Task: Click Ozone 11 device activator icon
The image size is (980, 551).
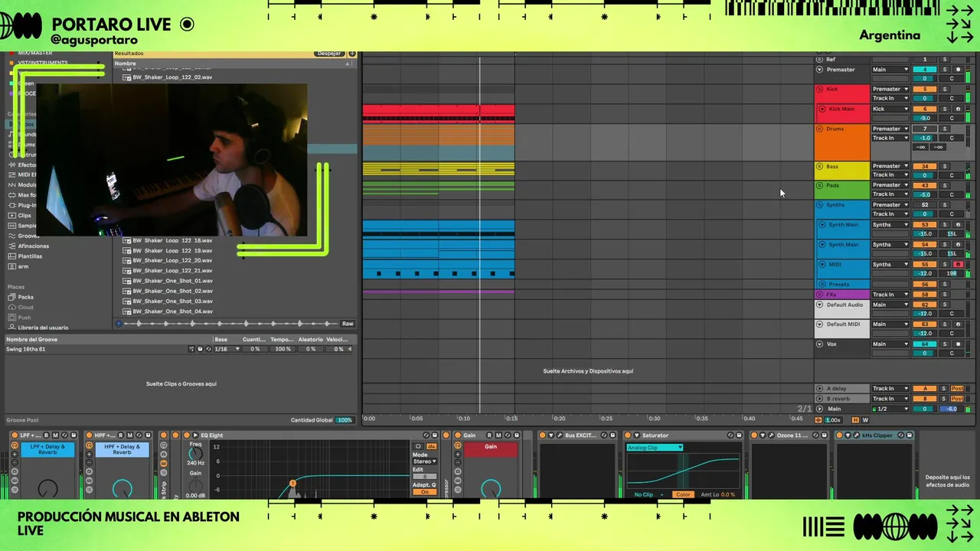Action: coord(753,435)
